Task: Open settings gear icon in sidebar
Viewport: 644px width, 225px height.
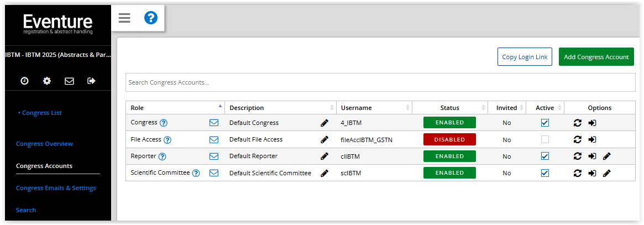Action: point(47,81)
